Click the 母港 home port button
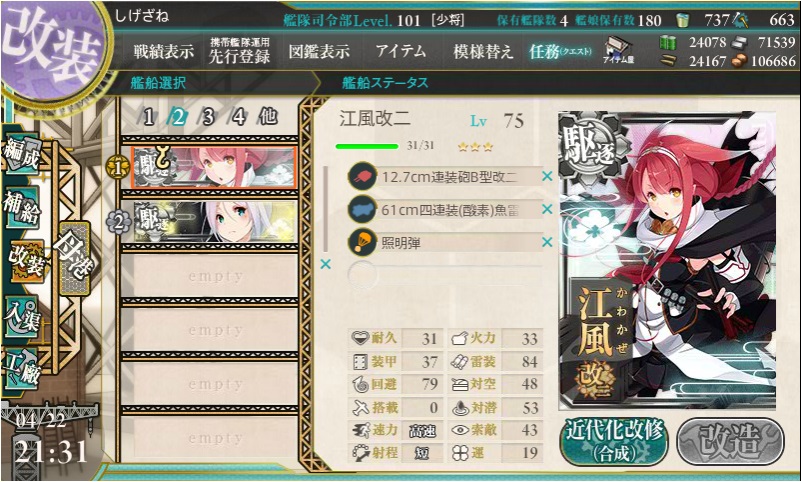 pos(75,258)
